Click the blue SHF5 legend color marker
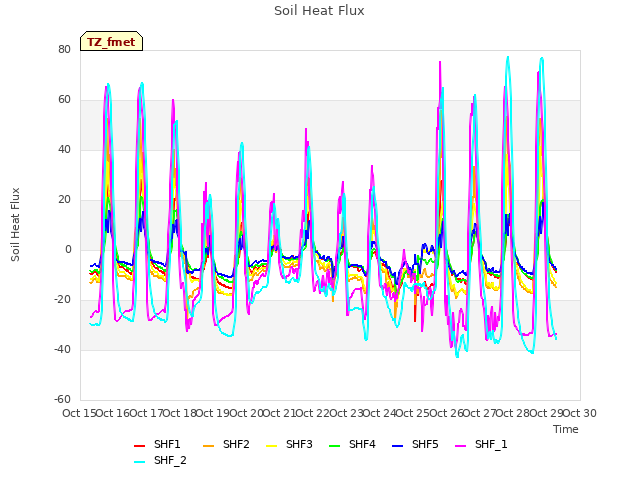This screenshot has width=640, height=480. [398, 446]
